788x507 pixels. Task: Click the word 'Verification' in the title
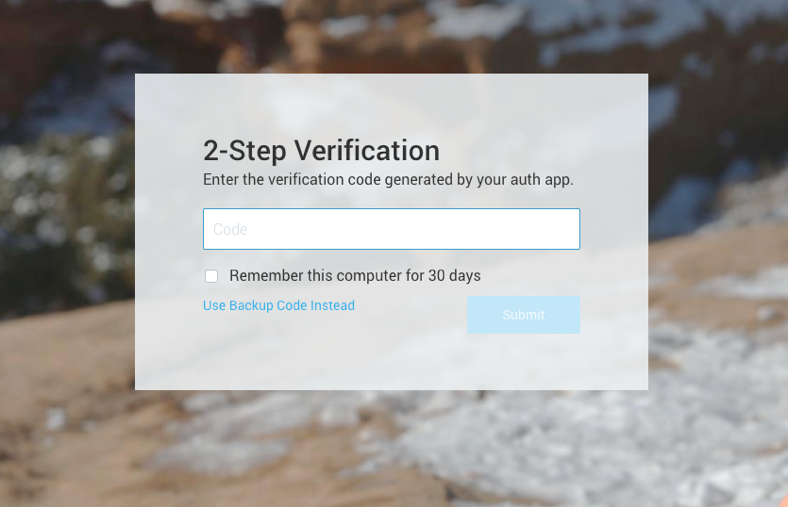(367, 150)
